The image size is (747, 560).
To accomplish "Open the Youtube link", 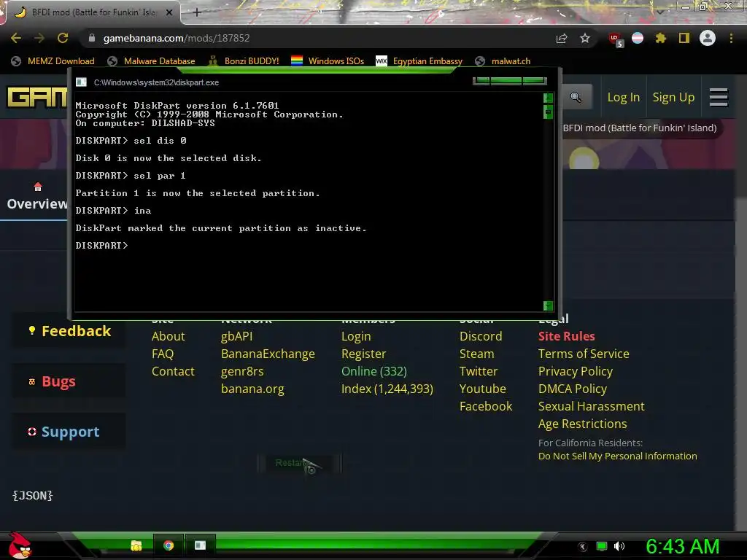I will click(x=483, y=389).
